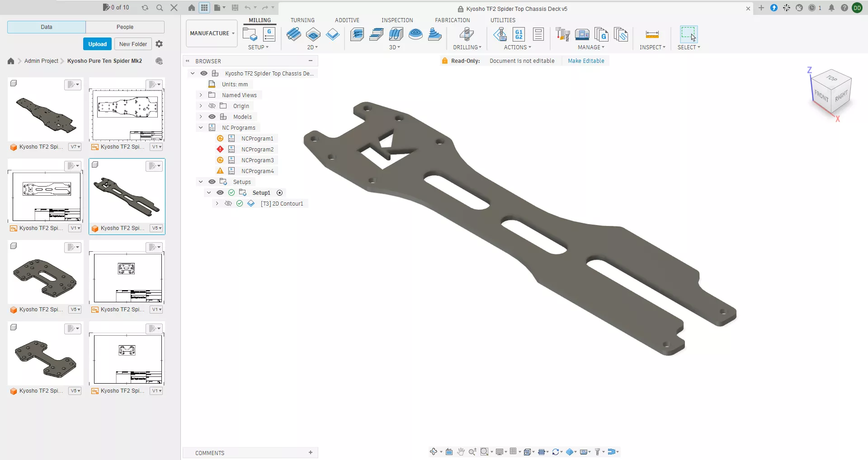Open the Machine Library icon
This screenshot has width=868, height=460.
[582, 34]
